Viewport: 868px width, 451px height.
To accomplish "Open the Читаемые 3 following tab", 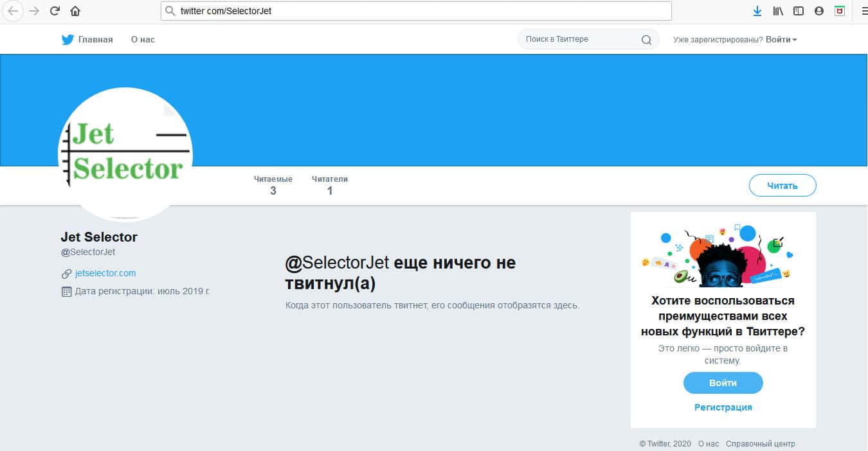I will pos(273,186).
